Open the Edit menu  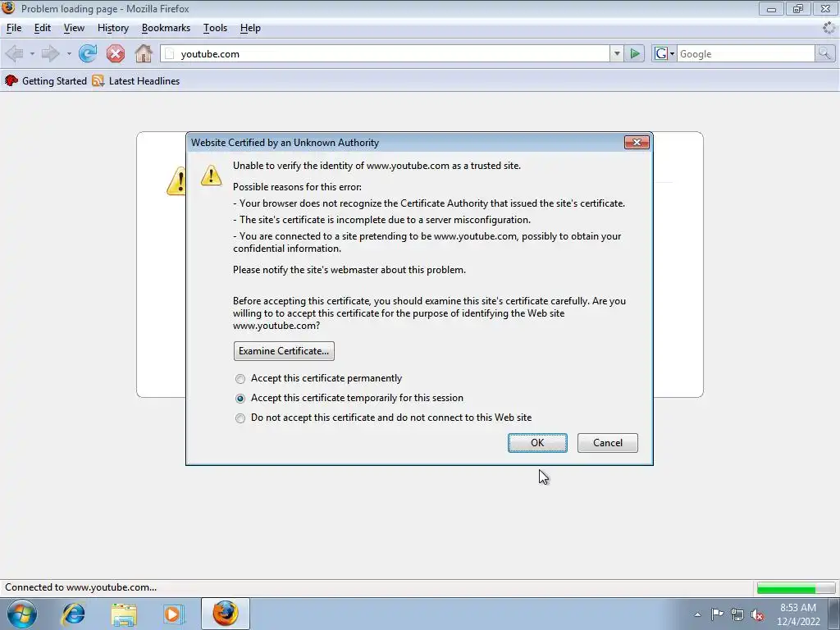[x=43, y=28]
